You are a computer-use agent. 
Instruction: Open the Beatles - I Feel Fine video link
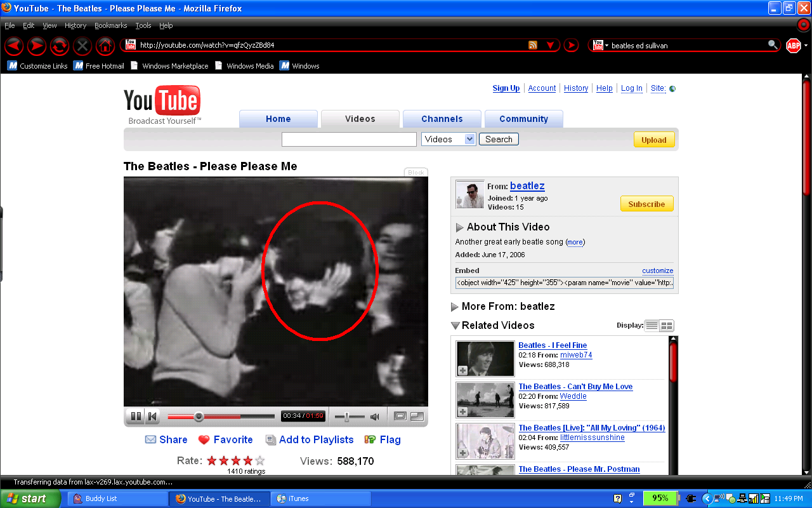click(553, 345)
